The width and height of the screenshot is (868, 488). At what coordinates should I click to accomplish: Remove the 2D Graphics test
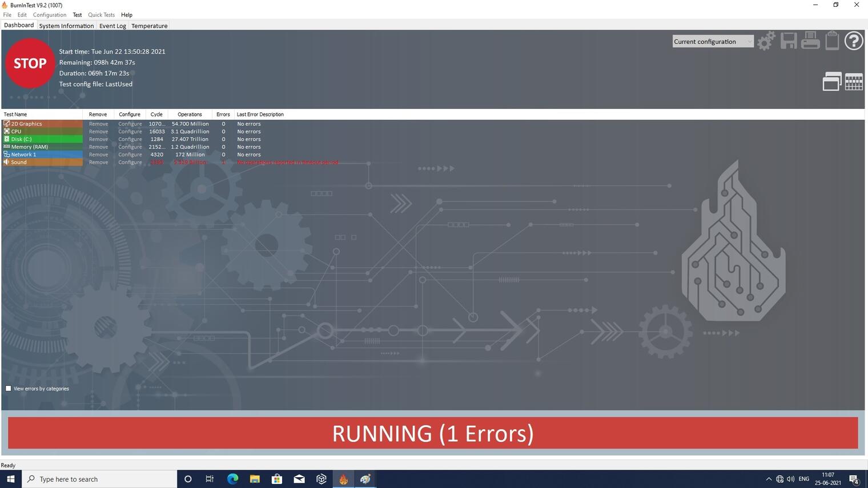(x=98, y=124)
